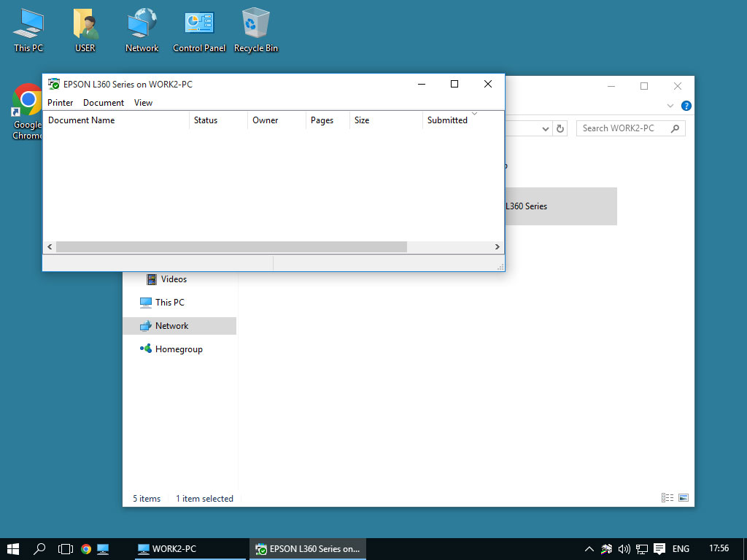Switch to large icons view layout
Screen dimensions: 747x560
684,498
